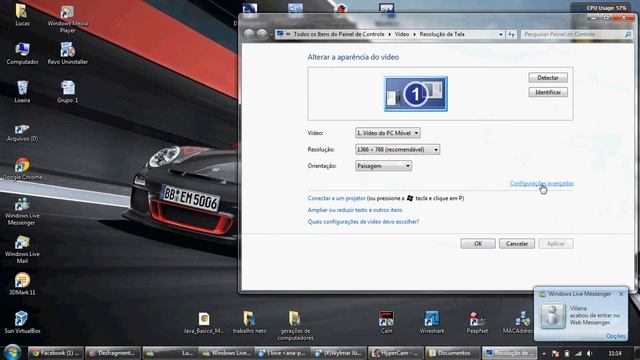The height and width of the screenshot is (360, 640).
Task: Click Opções in Messenger notification
Action: (x=616, y=336)
